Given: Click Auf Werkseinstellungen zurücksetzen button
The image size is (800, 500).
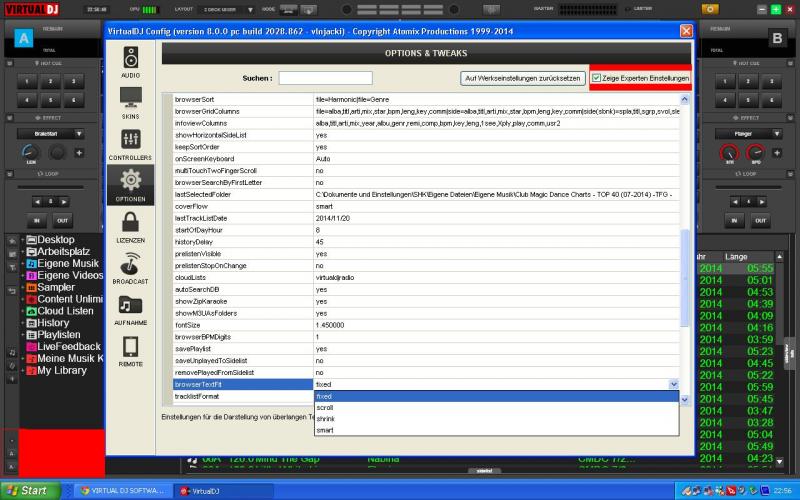Looking at the screenshot, I should click(522, 78).
